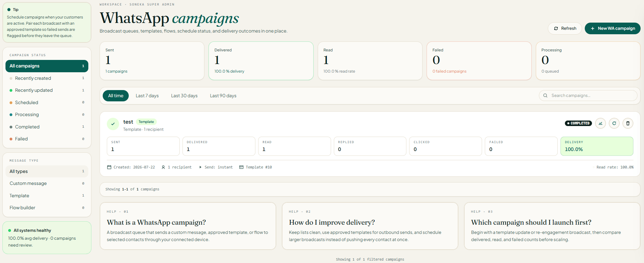
Task: Switch to Last 7 days
Action: [147, 96]
